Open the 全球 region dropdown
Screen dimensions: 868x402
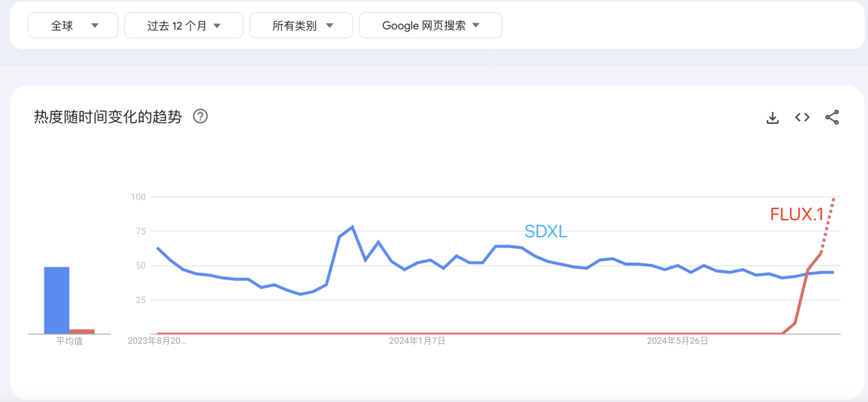click(x=73, y=25)
